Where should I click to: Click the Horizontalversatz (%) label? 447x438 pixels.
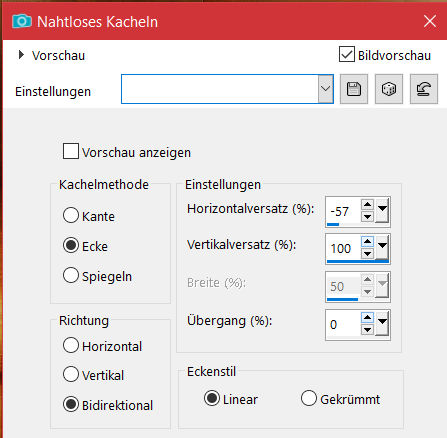(251, 209)
